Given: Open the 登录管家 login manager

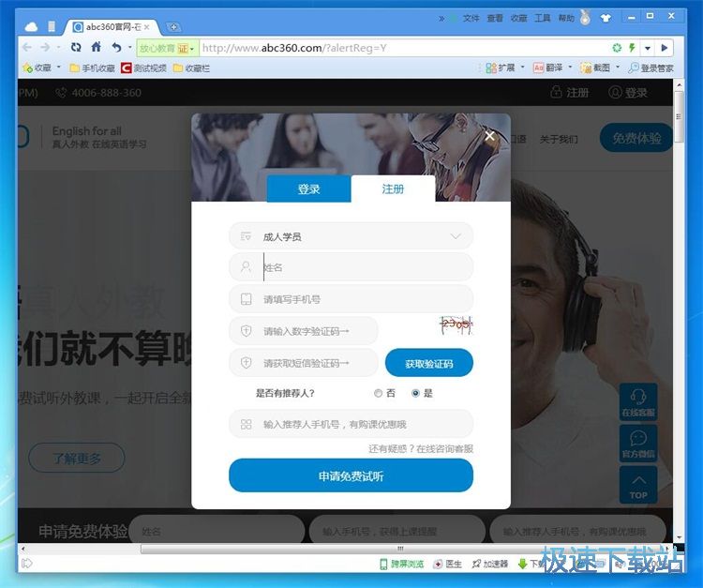Looking at the screenshot, I should (x=651, y=68).
